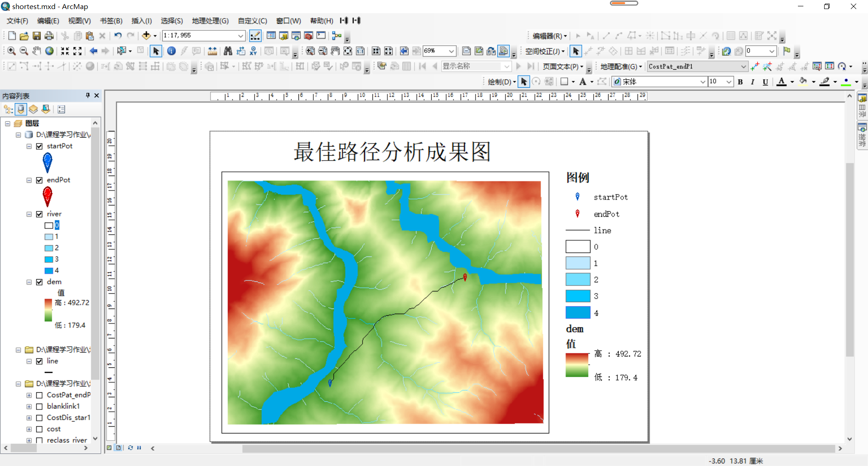
Task: Select the Zoom In magnifier tool
Action: tap(11, 51)
